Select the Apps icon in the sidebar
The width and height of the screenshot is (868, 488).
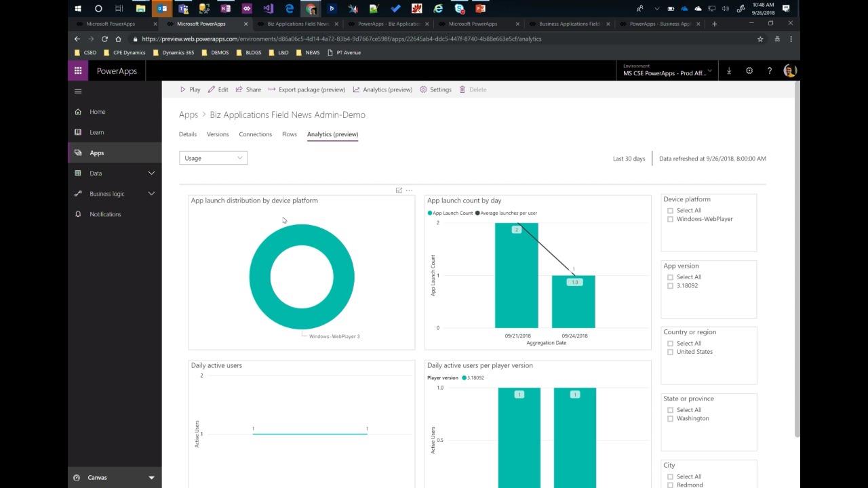[77, 152]
